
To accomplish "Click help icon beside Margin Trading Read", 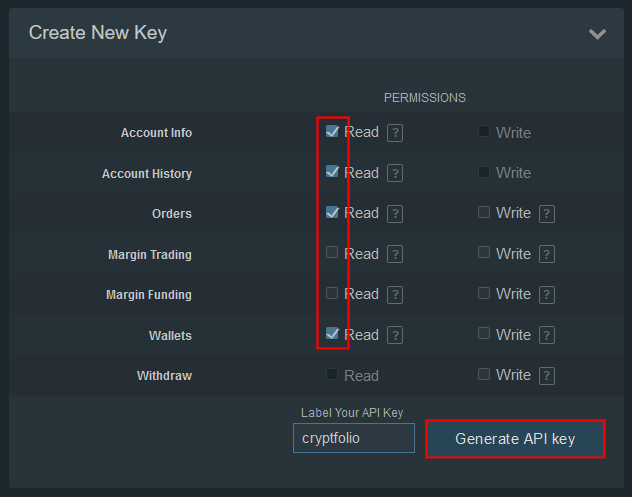I will (395, 254).
